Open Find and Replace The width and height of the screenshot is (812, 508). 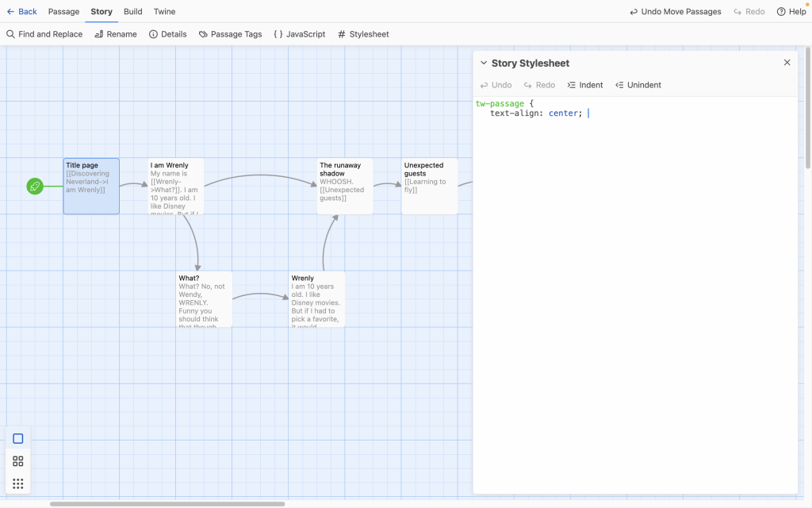point(44,34)
